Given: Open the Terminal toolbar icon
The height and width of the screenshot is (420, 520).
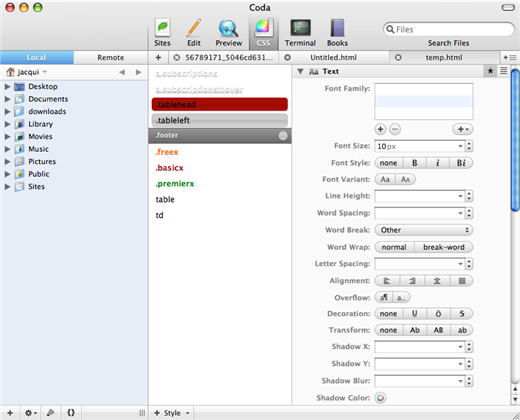Looking at the screenshot, I should pos(300,32).
